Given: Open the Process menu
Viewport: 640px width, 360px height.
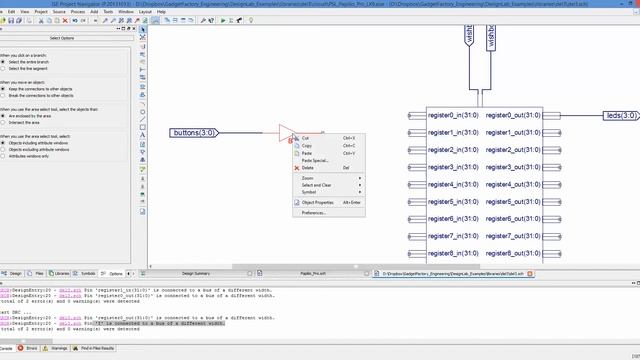Looking at the screenshot, I should pos(78,12).
